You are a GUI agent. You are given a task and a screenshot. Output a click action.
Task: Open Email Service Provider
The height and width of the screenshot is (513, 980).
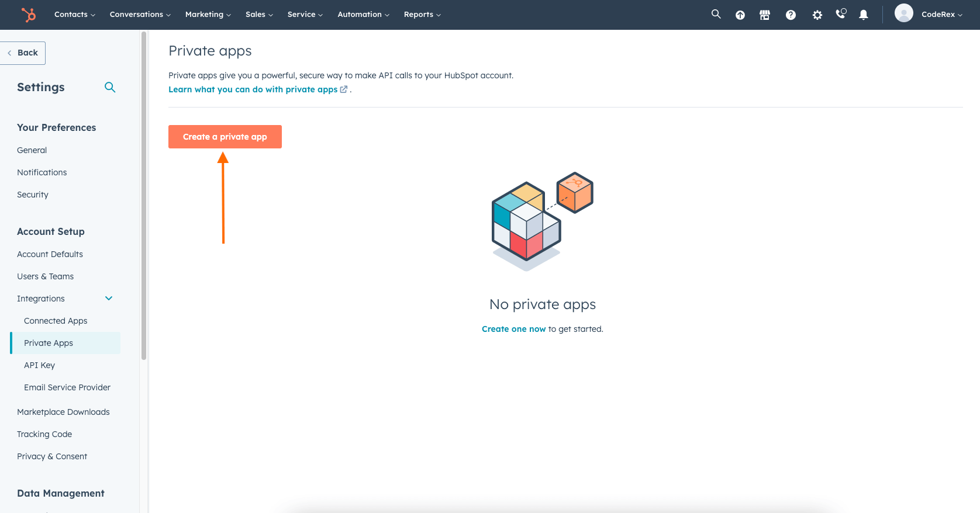coord(67,387)
